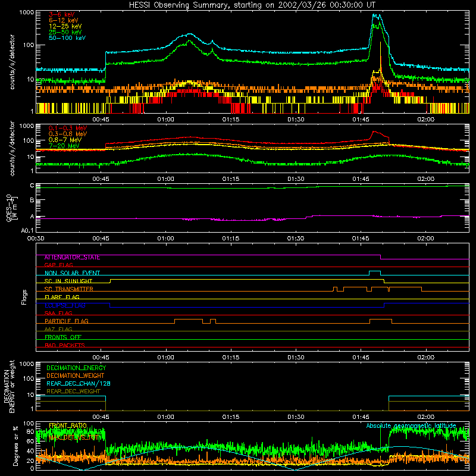Click the FLARE_FLAG label
The height and width of the screenshot is (476, 476).
click(62, 297)
